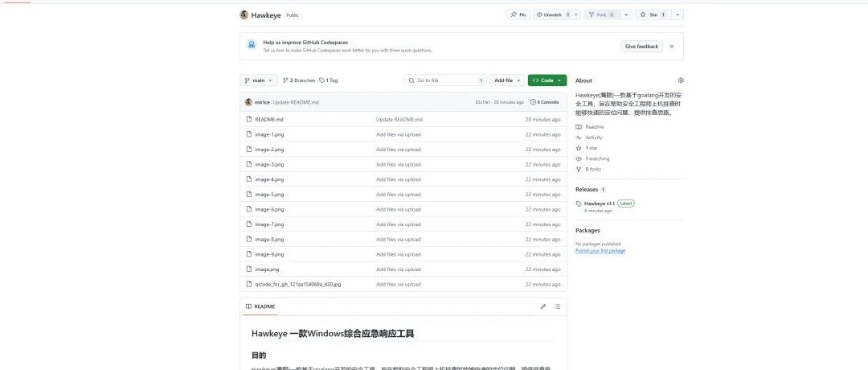Open the latest commit message Update README.md
The height and width of the screenshot is (370, 868).
(x=296, y=102)
